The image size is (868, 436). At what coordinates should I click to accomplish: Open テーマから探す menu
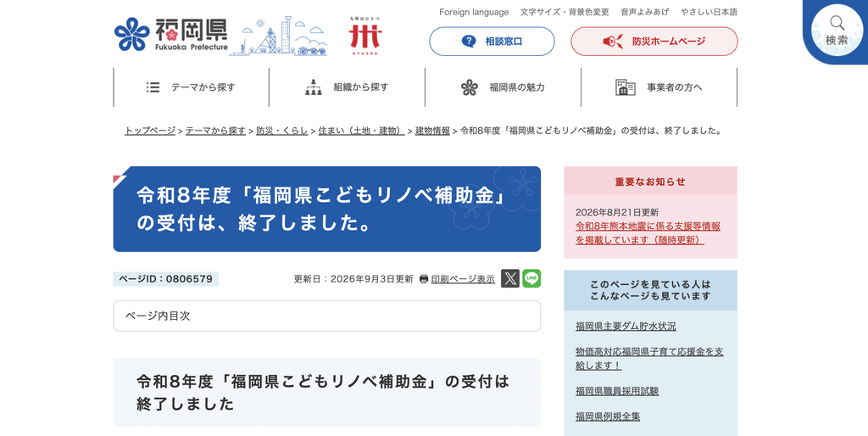pos(191,87)
